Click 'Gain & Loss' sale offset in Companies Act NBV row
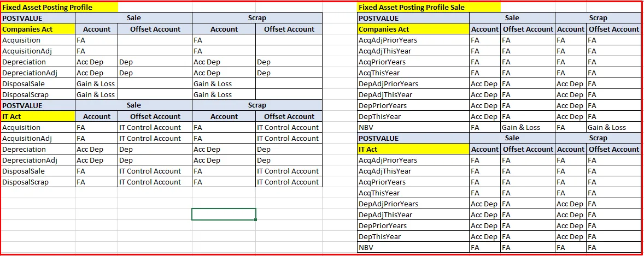This screenshot has width=644, height=256. (521, 128)
